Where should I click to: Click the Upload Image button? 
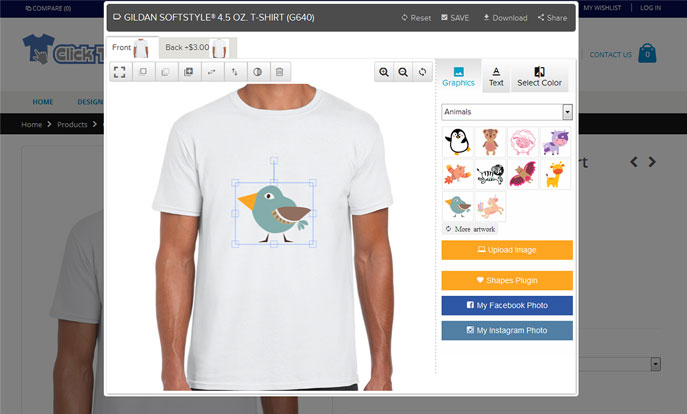coord(507,250)
